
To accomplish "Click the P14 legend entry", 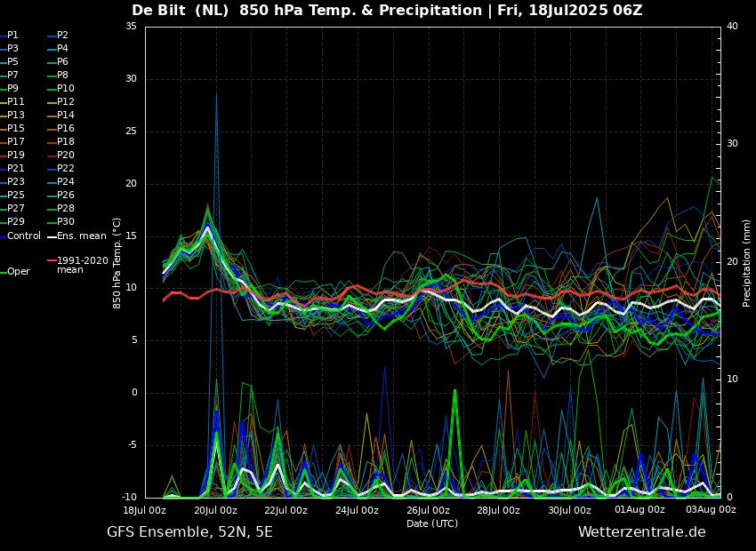I will (x=65, y=116).
